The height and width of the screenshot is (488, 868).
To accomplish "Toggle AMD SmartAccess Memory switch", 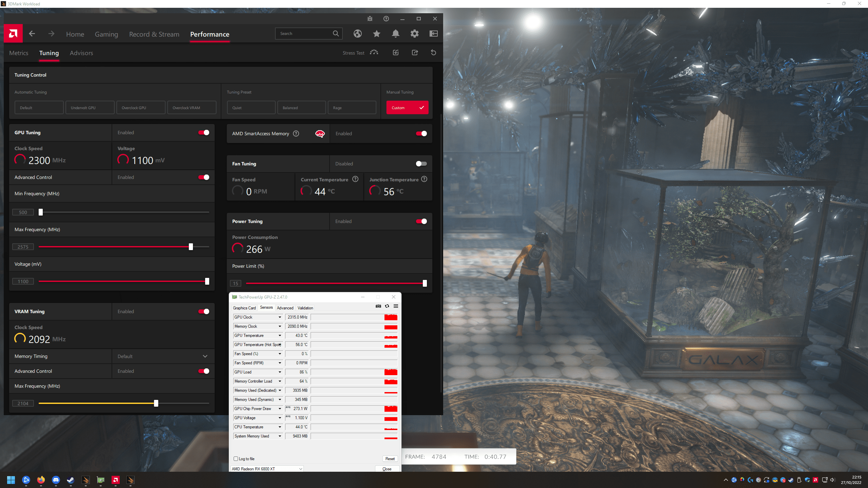I will click(x=421, y=134).
